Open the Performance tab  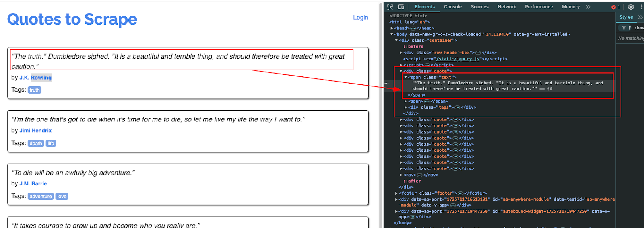click(x=539, y=7)
